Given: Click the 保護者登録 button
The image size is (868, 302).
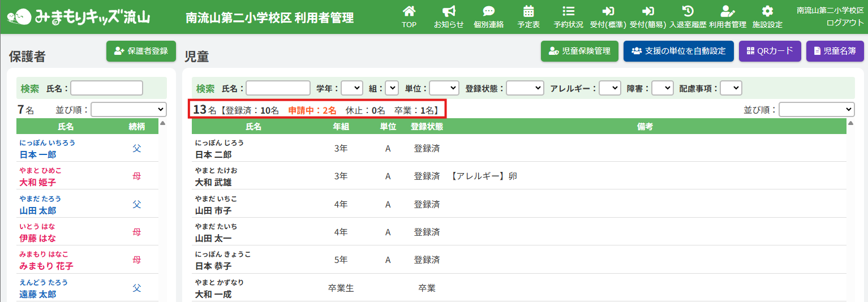Looking at the screenshot, I should tap(141, 51).
